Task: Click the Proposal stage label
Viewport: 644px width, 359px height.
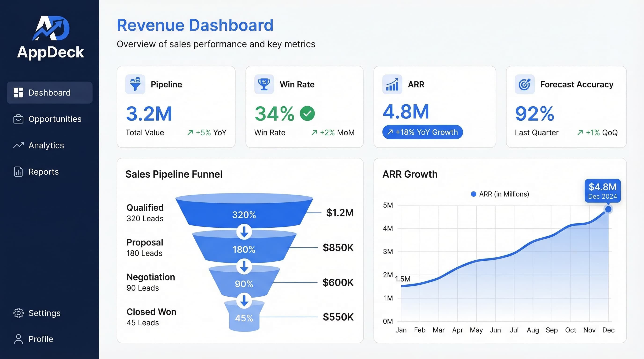Action: click(145, 242)
